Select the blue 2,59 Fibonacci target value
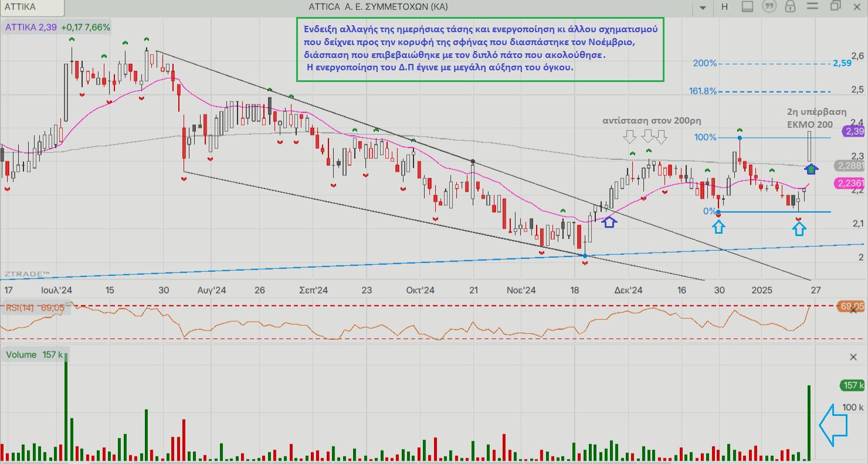Screen dimensions: 868x464 click(x=842, y=63)
